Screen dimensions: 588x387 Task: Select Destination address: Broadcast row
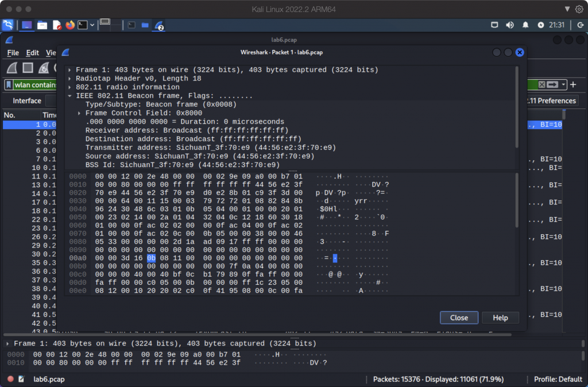(193, 139)
